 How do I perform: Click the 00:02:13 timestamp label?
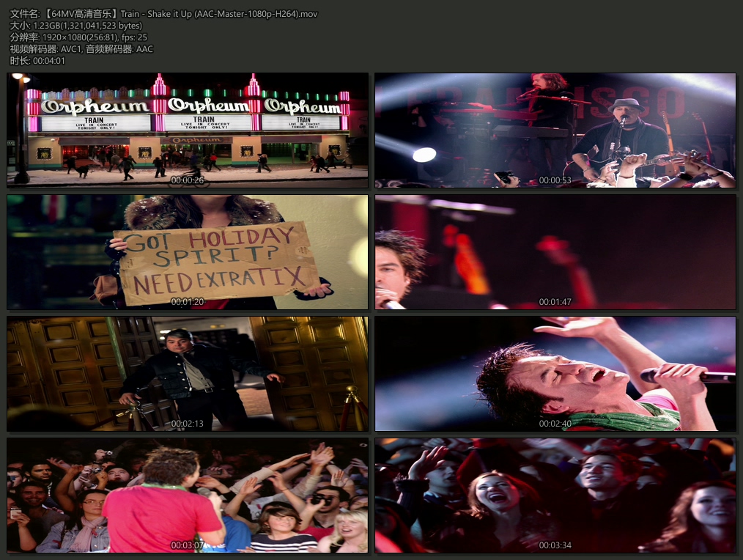point(188,424)
